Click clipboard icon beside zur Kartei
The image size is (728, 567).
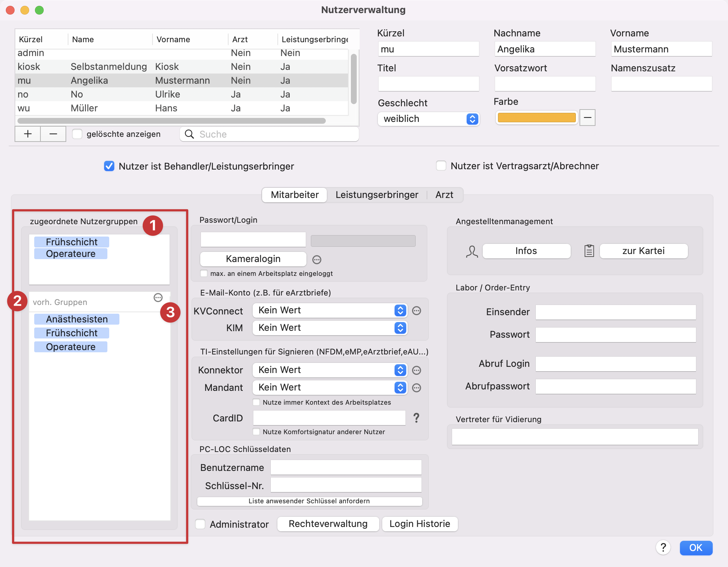(x=589, y=251)
